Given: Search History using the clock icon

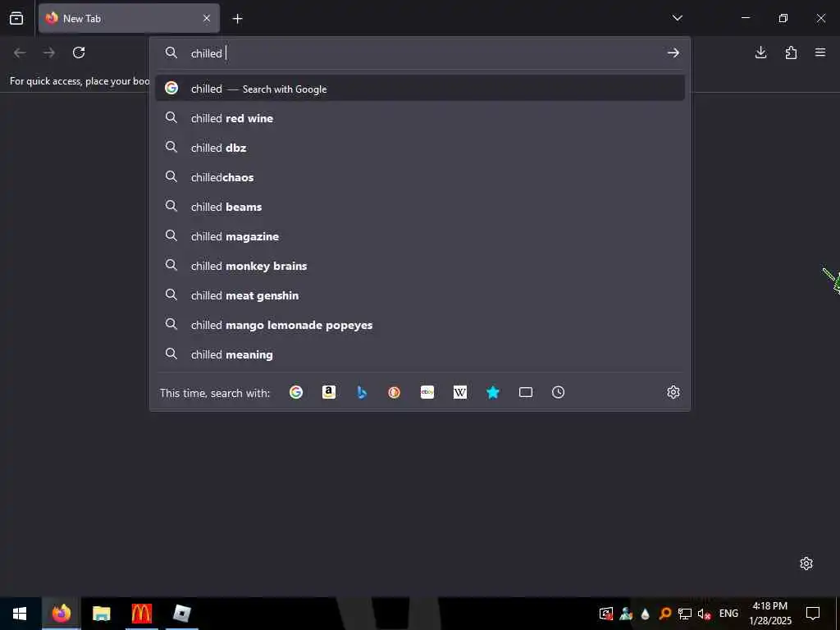Looking at the screenshot, I should click(558, 392).
